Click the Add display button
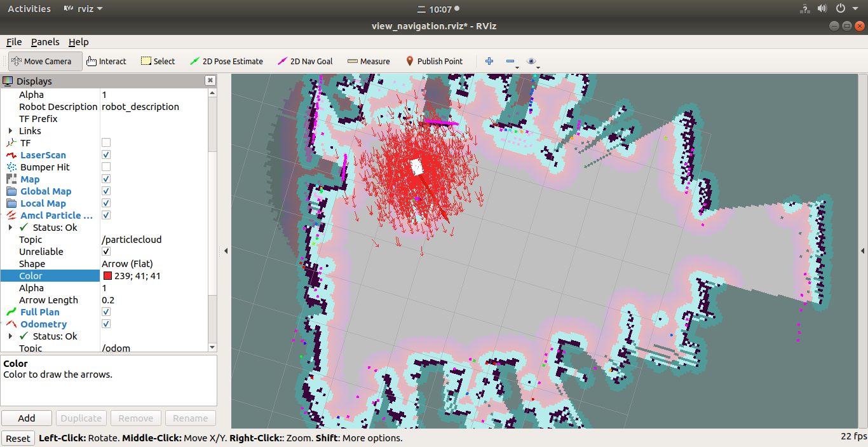Viewport: 868px width, 447px height. click(x=27, y=418)
